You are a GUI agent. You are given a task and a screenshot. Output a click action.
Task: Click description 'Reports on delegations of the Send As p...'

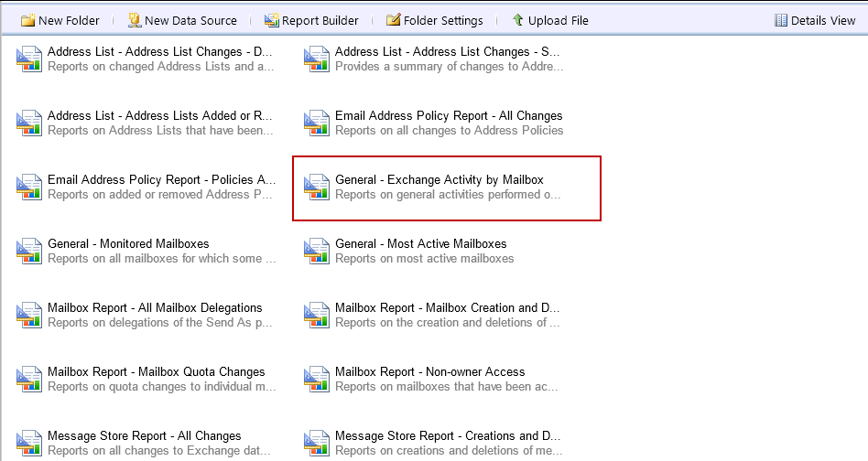[x=160, y=323]
